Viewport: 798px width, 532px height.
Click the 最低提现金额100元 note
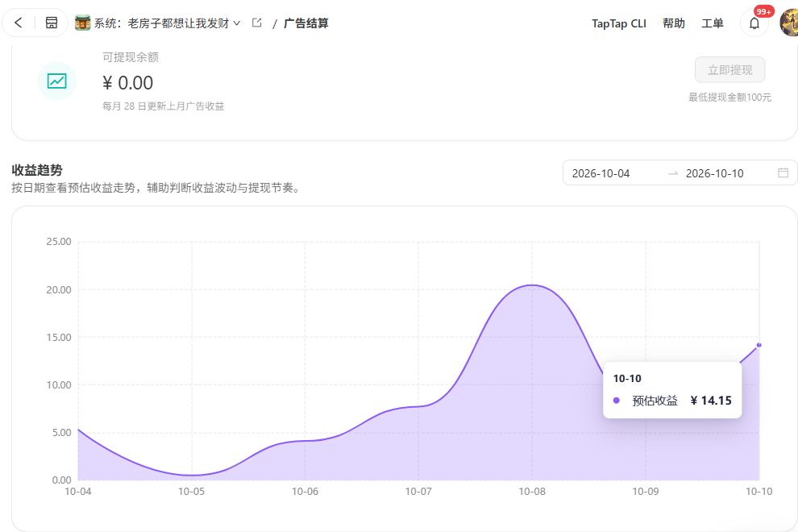click(x=729, y=98)
